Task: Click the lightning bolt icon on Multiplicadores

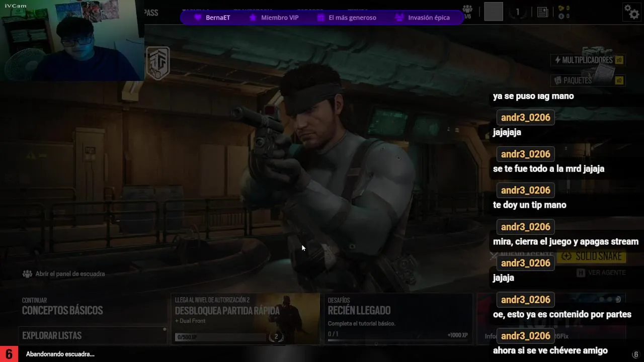Action: point(557,60)
